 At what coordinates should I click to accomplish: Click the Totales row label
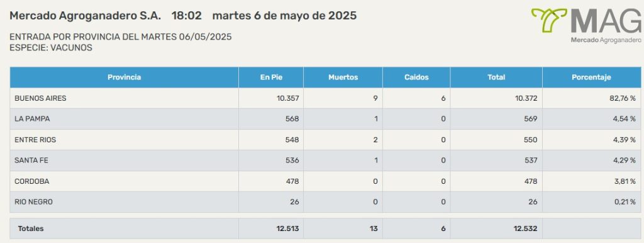point(31,229)
